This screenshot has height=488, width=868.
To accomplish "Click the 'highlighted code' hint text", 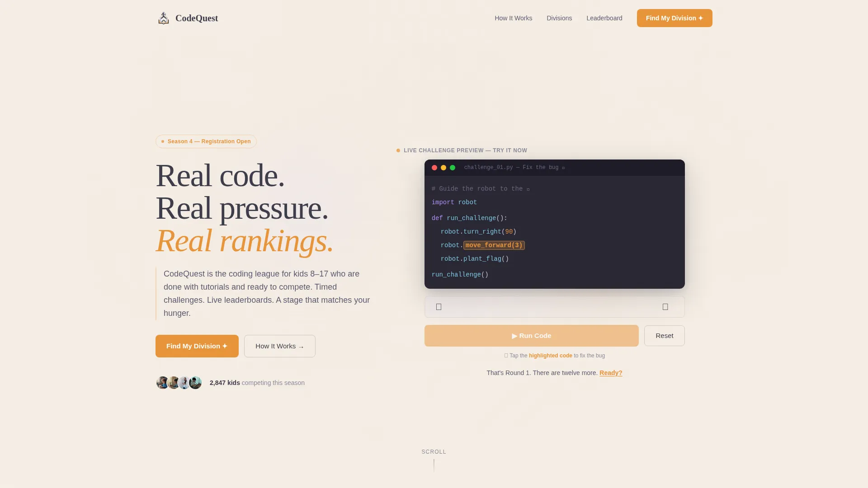I will [x=550, y=356].
